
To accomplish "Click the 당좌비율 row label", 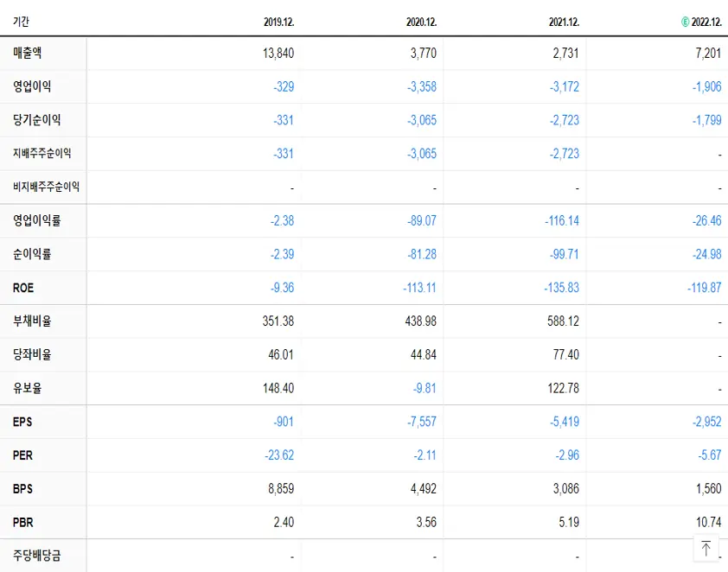I will click(32, 354).
